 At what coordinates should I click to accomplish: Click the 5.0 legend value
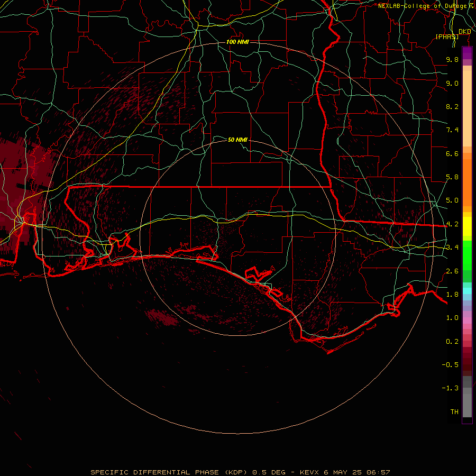[452, 200]
